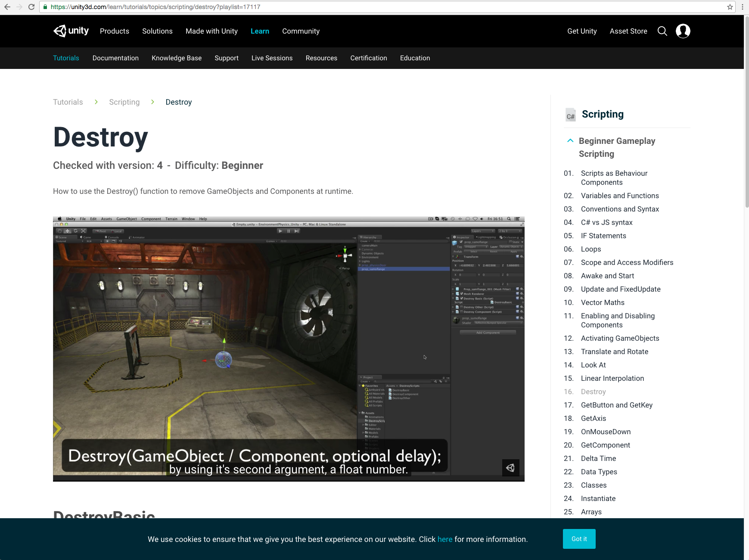Click the Scripting breadcrumb link
The width and height of the screenshot is (749, 560).
tap(124, 102)
